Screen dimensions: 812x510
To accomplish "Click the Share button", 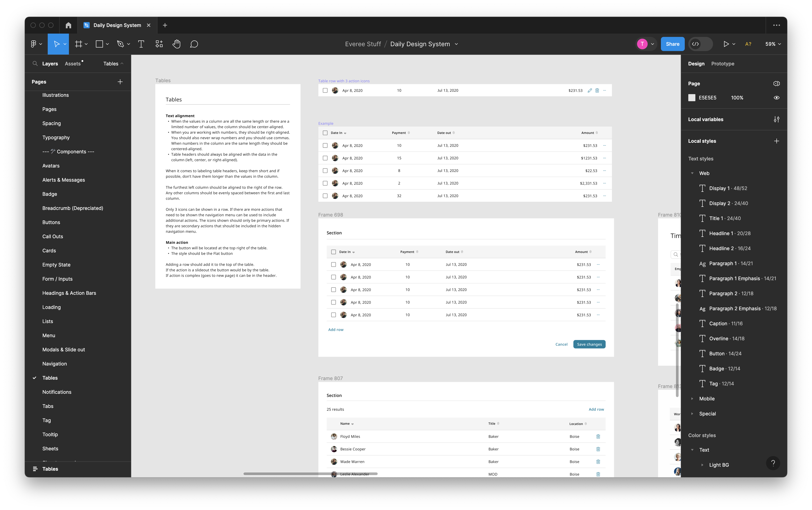I will pos(672,44).
